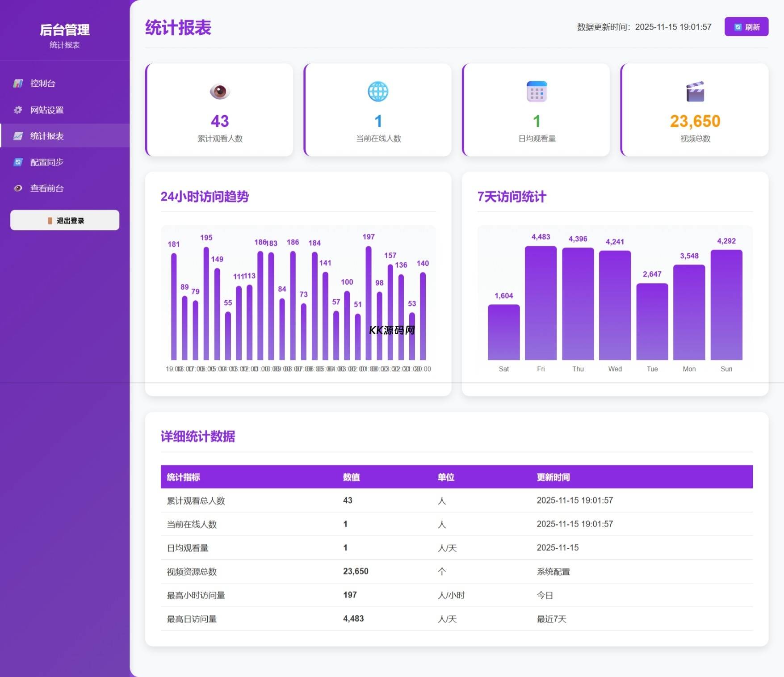The height and width of the screenshot is (677, 784).
Task: Click the eye icon on total viewers card
Action: [220, 92]
